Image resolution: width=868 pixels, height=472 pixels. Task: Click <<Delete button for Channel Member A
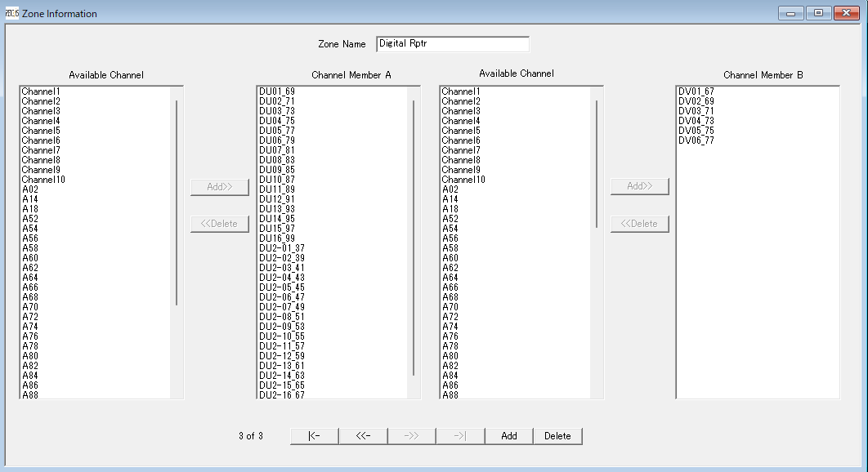tap(219, 224)
